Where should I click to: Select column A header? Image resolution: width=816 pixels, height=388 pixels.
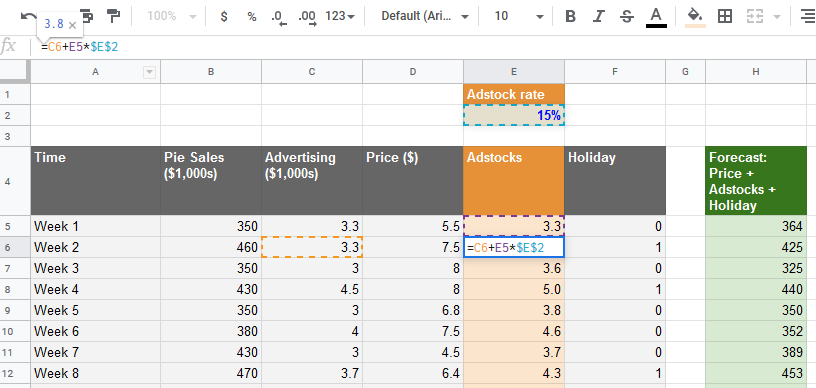tap(95, 72)
